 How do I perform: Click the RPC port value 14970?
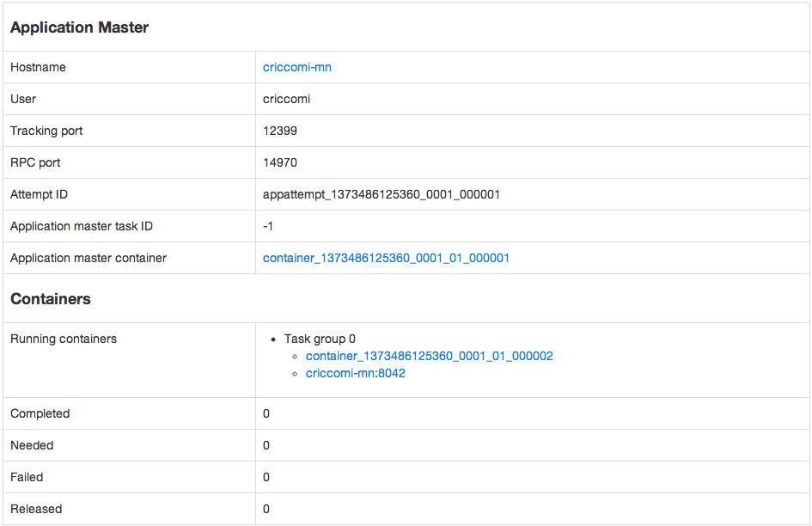coord(279,162)
